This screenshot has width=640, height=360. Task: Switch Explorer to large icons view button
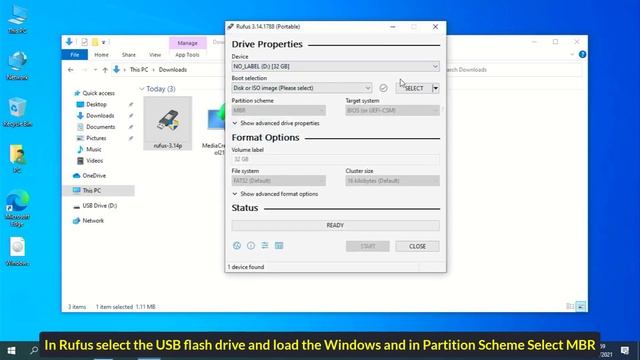coord(581,307)
